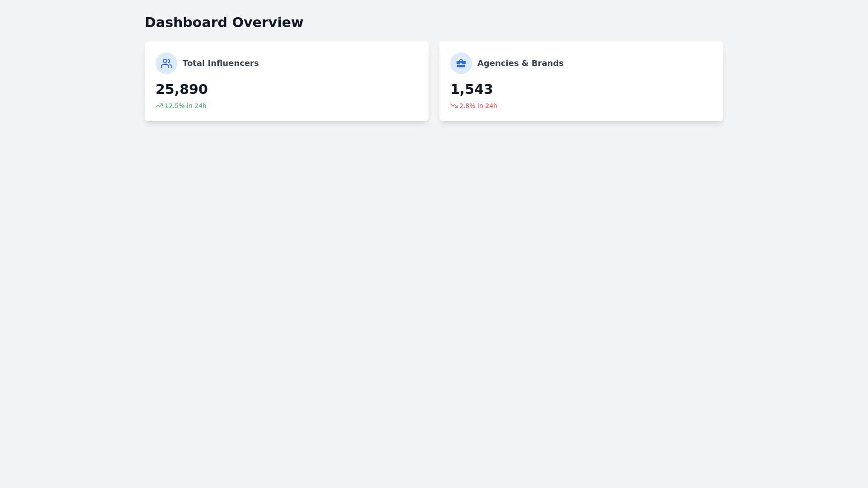868x488 pixels.
Task: Click the word Dashboard in page title
Action: [x=186, y=23]
